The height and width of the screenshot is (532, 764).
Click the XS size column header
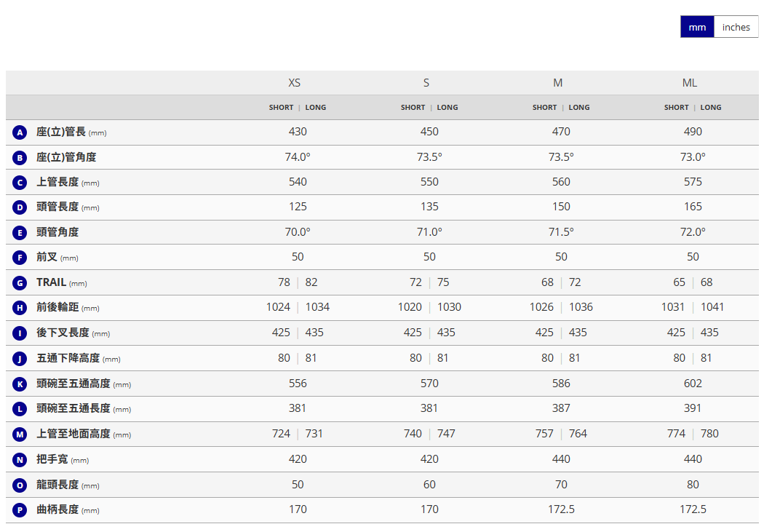tap(294, 83)
